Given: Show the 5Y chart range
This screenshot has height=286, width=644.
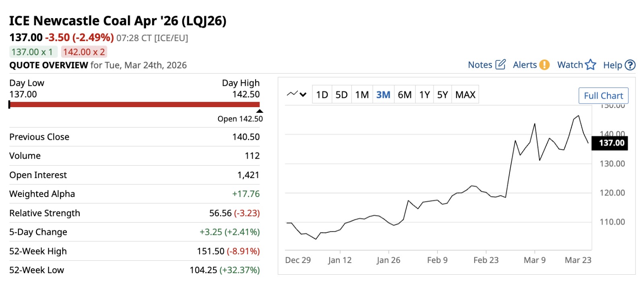Looking at the screenshot, I should (x=442, y=95).
